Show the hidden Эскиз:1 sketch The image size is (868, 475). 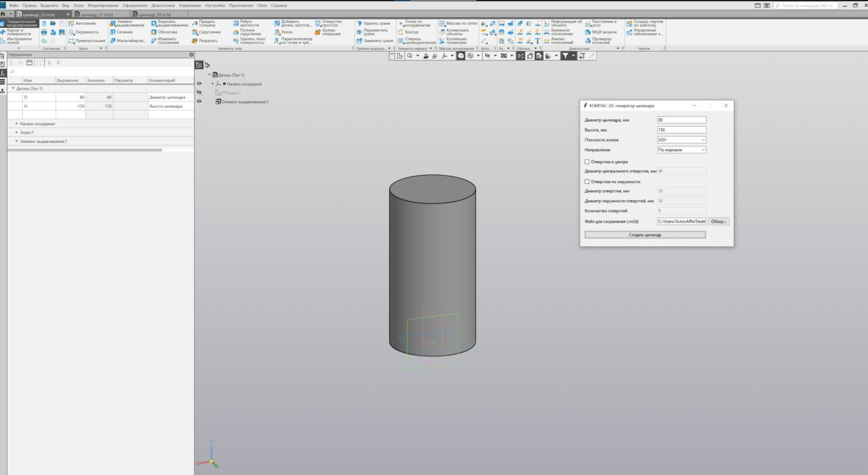[199, 92]
